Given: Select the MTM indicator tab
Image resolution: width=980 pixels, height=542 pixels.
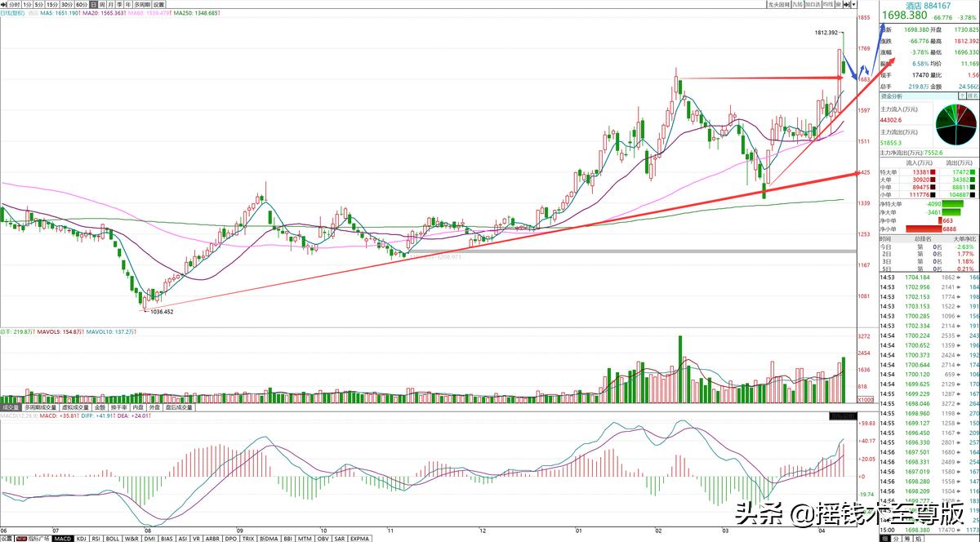Looking at the screenshot, I should coord(305,538).
